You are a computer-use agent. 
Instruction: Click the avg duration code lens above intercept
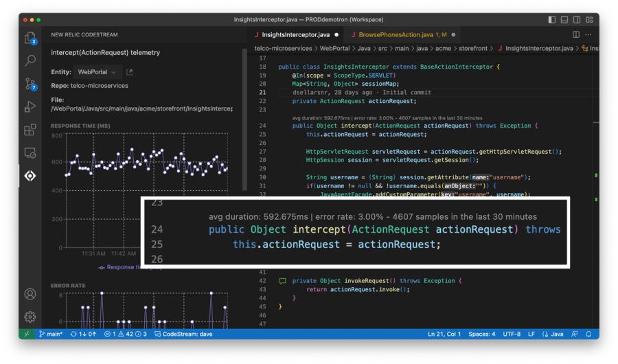[387, 118]
